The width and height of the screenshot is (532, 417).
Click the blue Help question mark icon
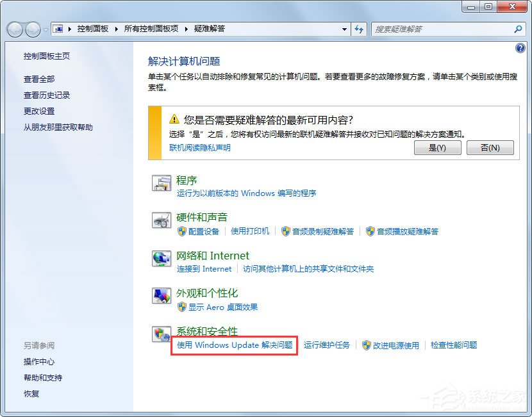coord(520,48)
